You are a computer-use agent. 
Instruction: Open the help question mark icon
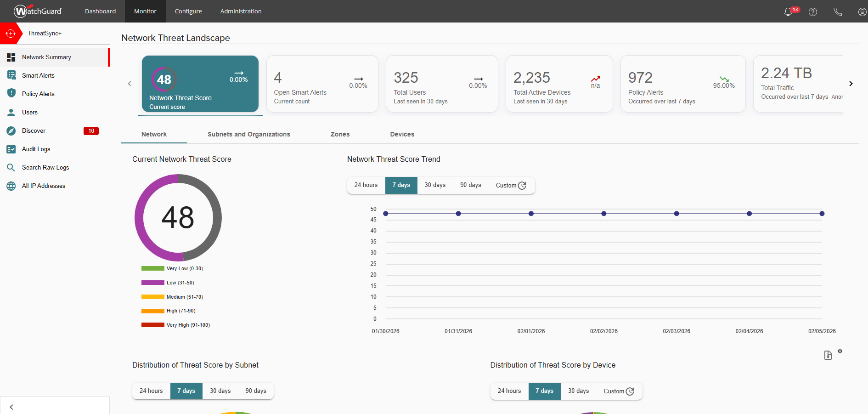tap(813, 12)
